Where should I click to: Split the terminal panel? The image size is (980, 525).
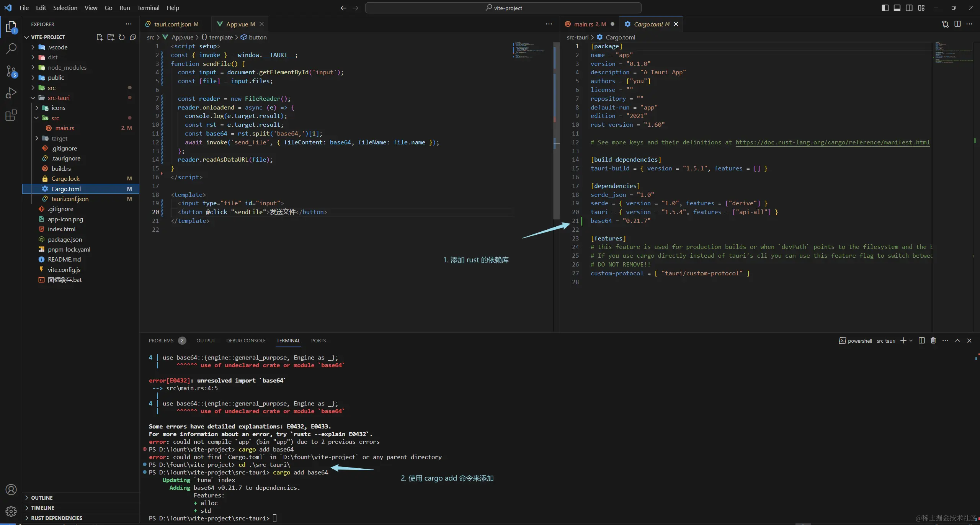[x=922, y=340]
